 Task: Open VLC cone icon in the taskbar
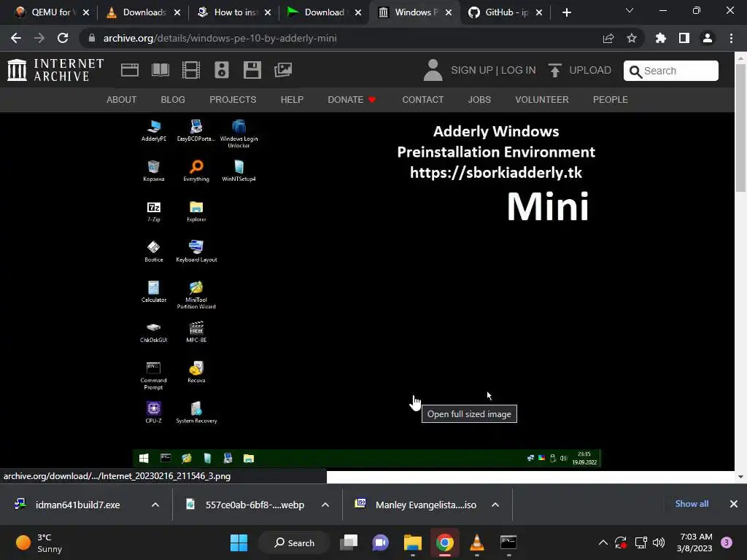pos(477,542)
